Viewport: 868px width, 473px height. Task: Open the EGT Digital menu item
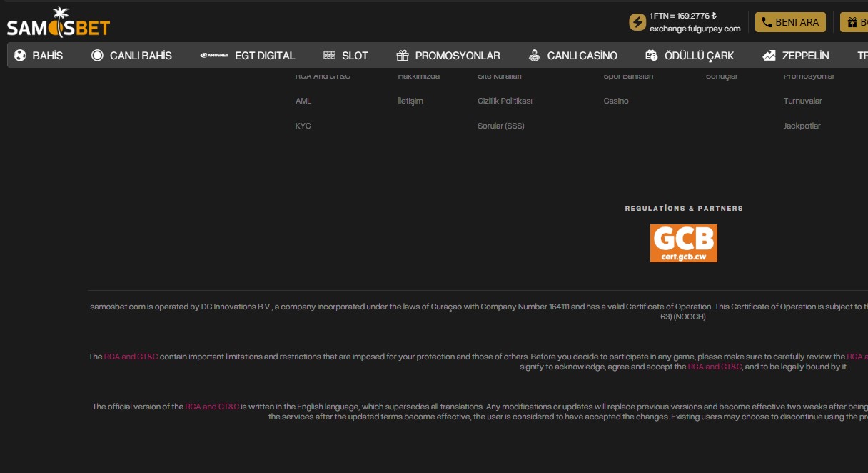[265, 55]
